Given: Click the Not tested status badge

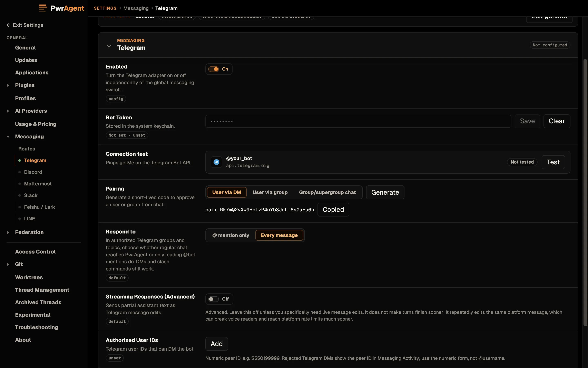Looking at the screenshot, I should coord(522,162).
